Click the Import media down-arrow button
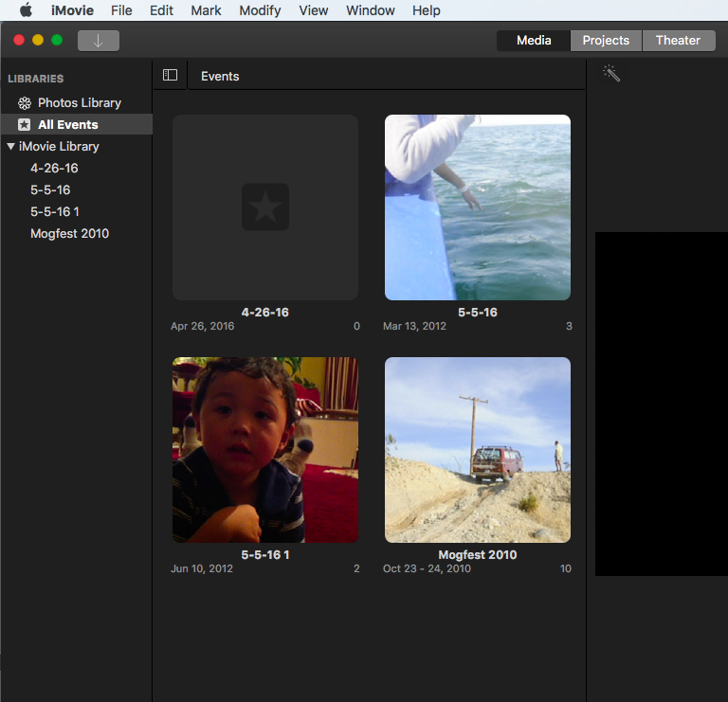728x702 pixels. point(98,41)
